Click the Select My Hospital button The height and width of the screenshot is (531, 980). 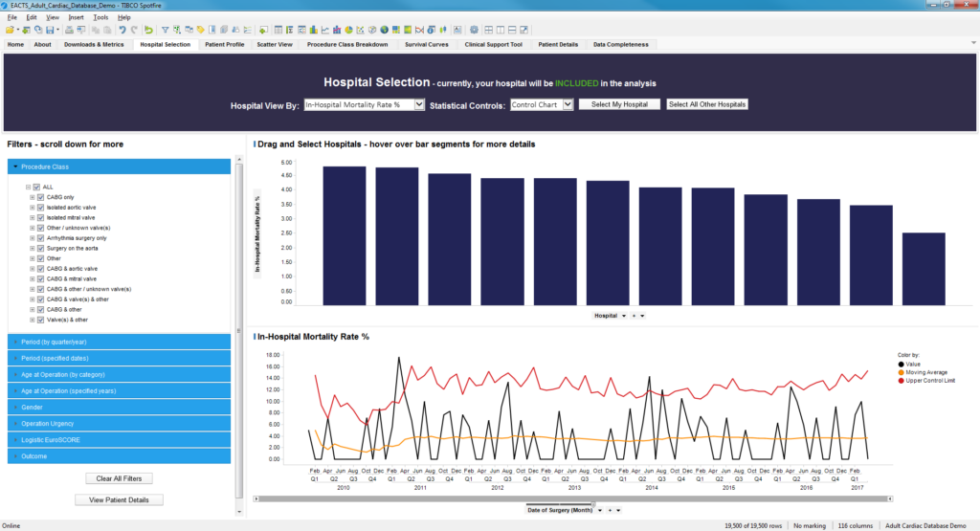[x=619, y=104]
